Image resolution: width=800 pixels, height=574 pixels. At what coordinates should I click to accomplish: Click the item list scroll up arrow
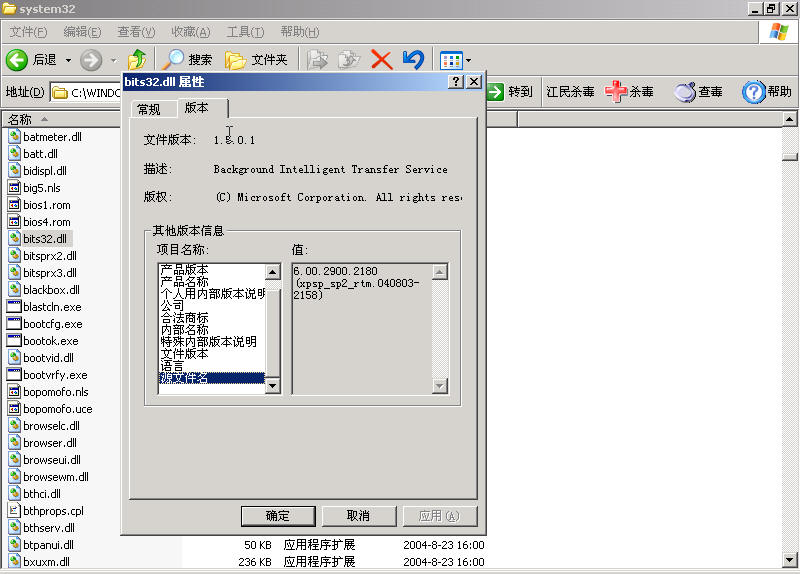273,272
